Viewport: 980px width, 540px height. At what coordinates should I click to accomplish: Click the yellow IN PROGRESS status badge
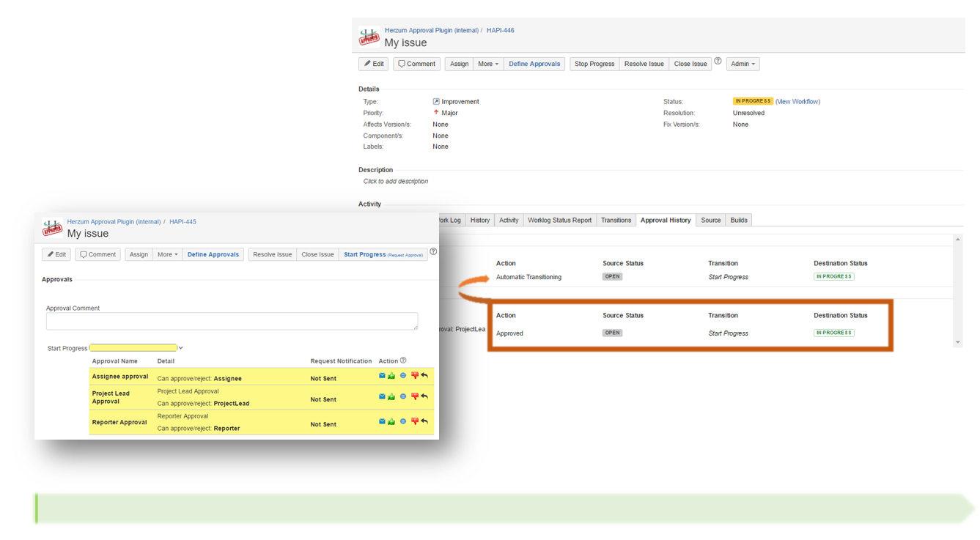(753, 101)
